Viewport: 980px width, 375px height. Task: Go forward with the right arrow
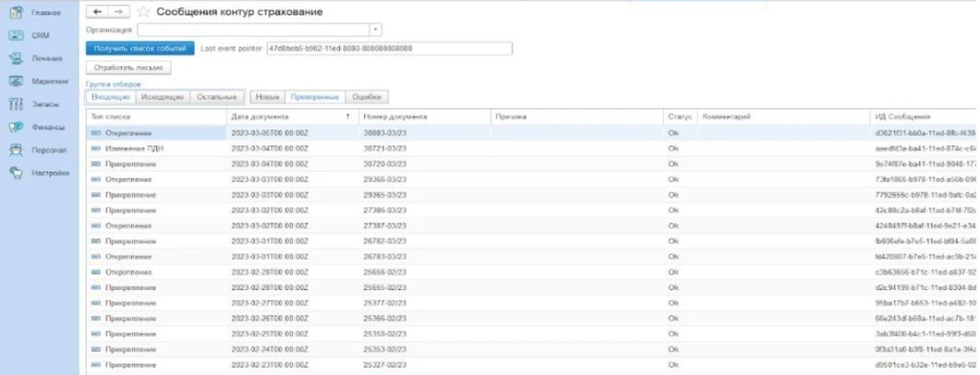coord(119,12)
